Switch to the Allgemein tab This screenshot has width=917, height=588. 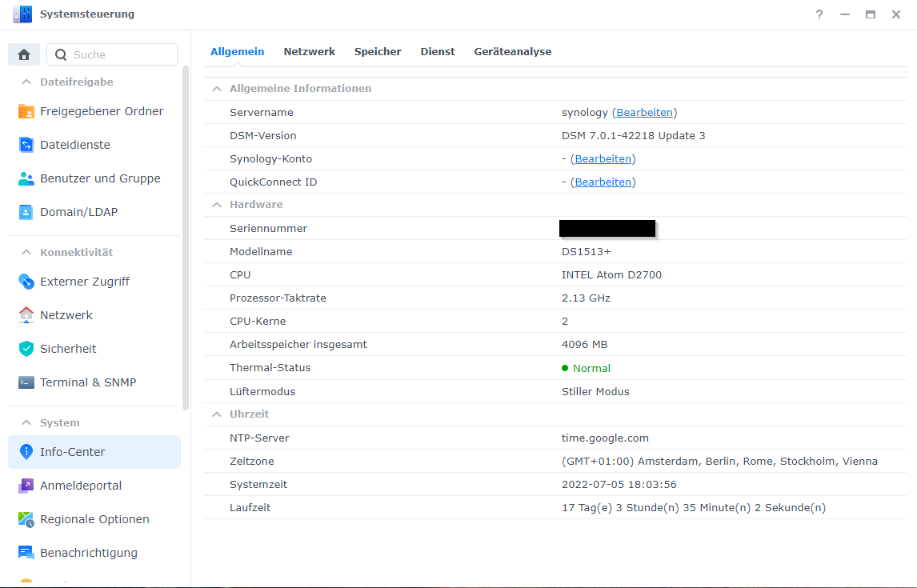click(238, 51)
